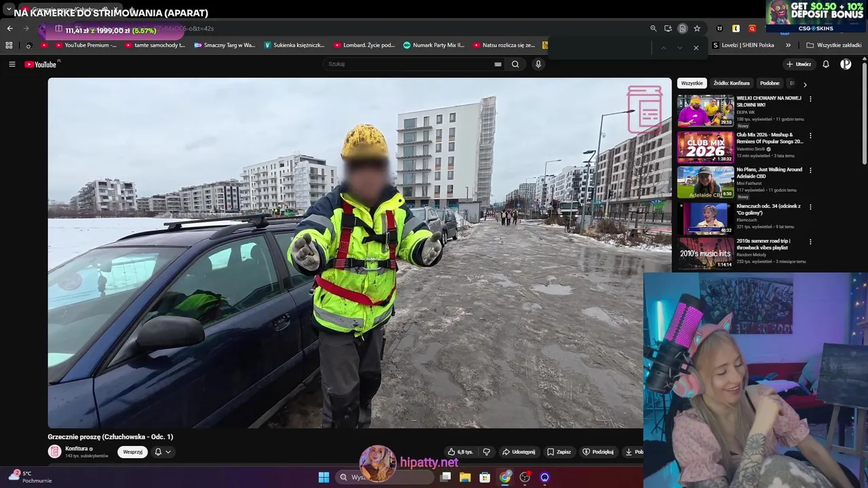
Task: Select the Wszystkie filter chip
Action: coord(692,83)
